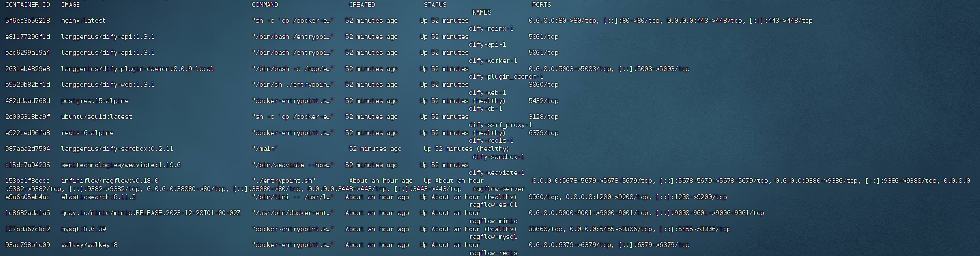
Task: Click the "/bin/weaviate --hos…" command
Action: click(x=293, y=165)
